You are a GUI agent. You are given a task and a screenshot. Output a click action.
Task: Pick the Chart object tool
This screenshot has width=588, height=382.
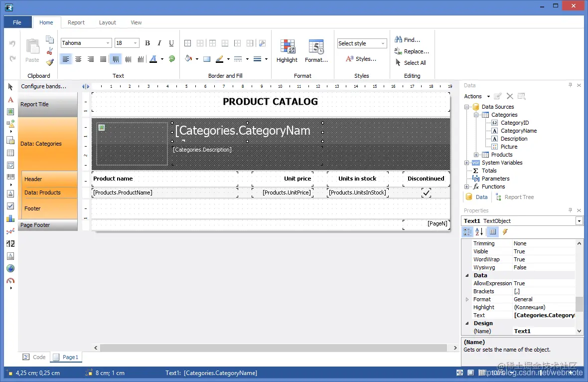pos(10,218)
